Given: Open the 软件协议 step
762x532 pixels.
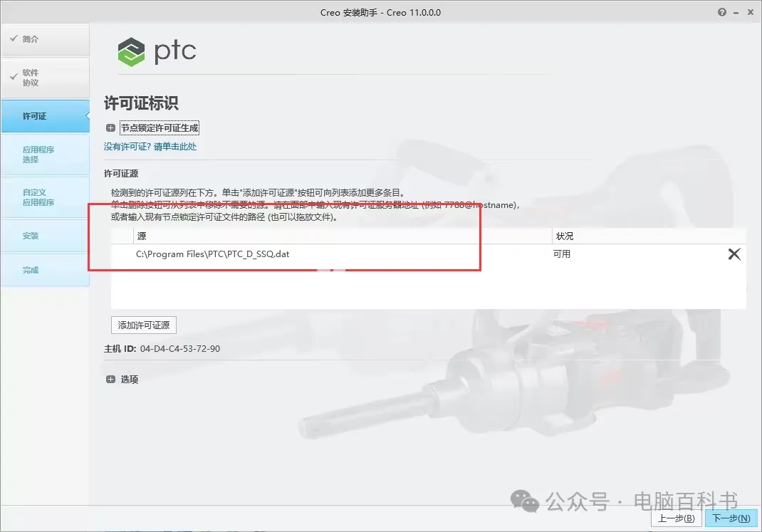Looking at the screenshot, I should tap(45, 77).
